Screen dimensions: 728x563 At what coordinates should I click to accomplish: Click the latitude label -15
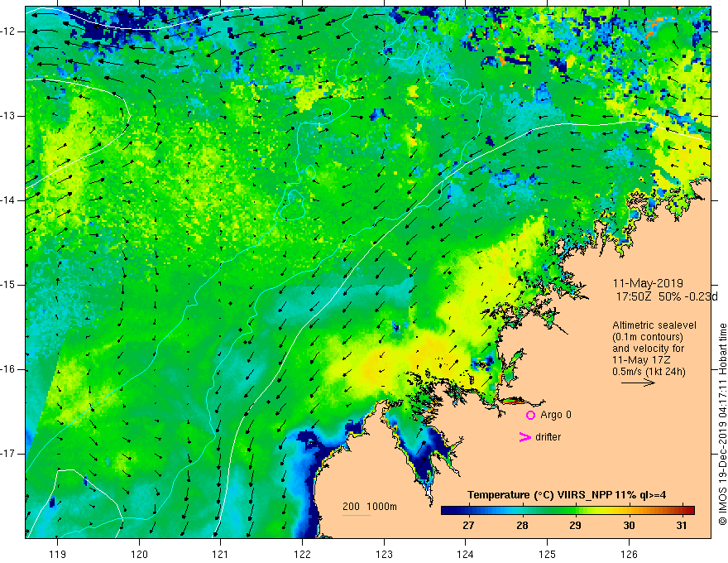click(9, 285)
